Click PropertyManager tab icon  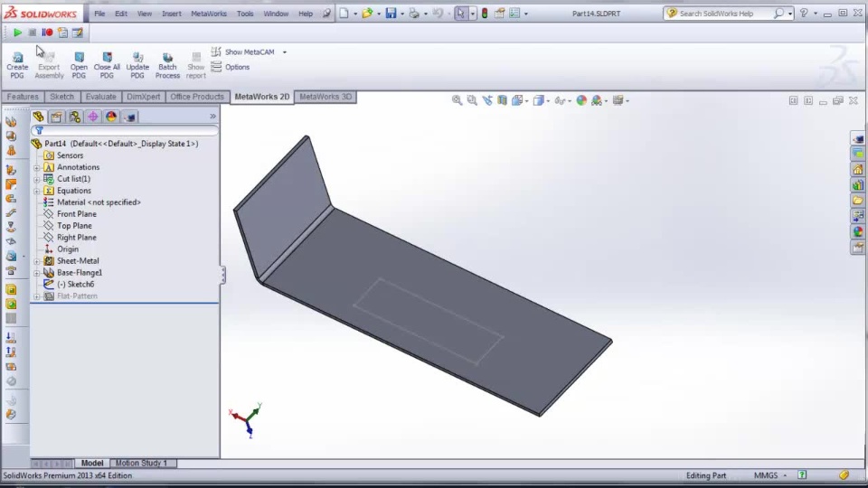pyautogui.click(x=56, y=117)
